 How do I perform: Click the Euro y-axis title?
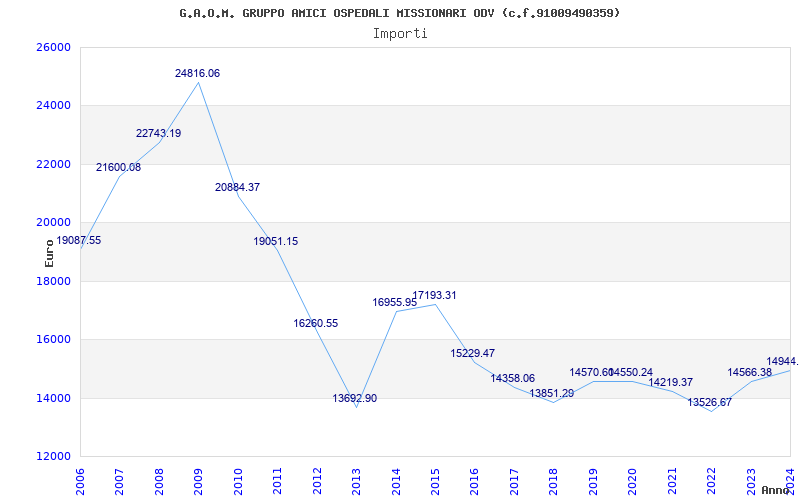pyautogui.click(x=49, y=253)
